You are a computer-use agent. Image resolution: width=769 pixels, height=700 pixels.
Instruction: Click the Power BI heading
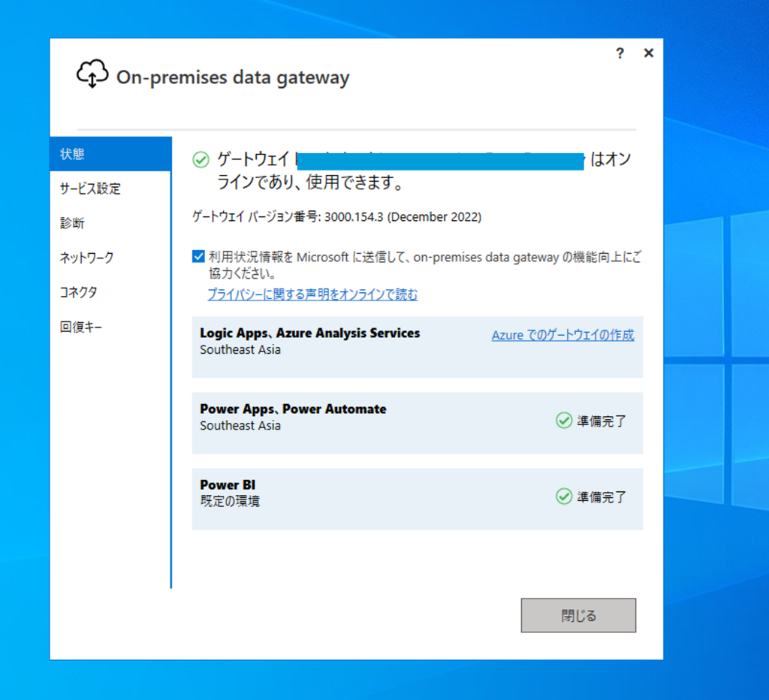pos(228,484)
